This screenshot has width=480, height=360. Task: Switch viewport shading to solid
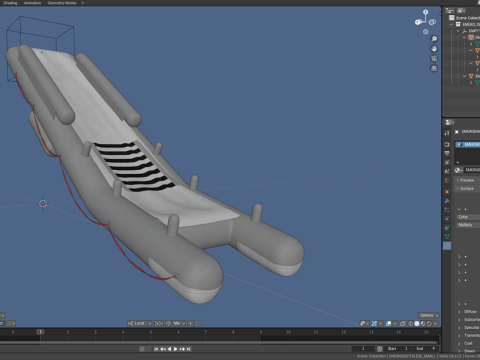(417, 324)
